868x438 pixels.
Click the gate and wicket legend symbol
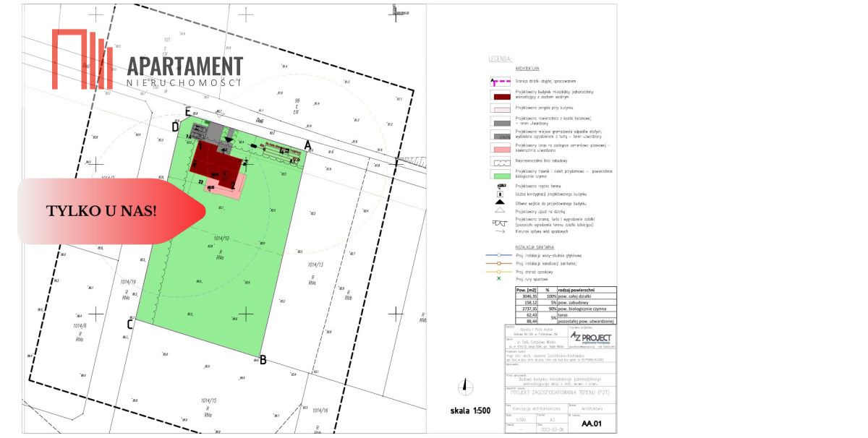(x=501, y=222)
